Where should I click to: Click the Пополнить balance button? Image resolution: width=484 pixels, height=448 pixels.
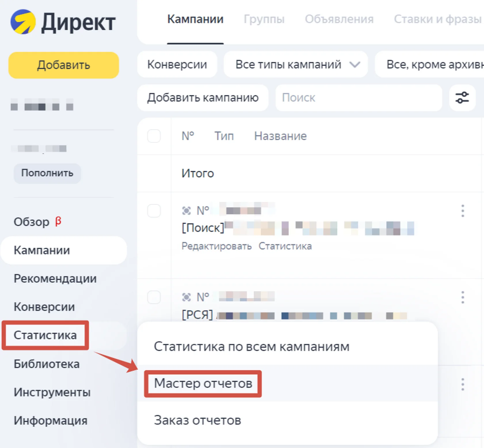(x=47, y=173)
